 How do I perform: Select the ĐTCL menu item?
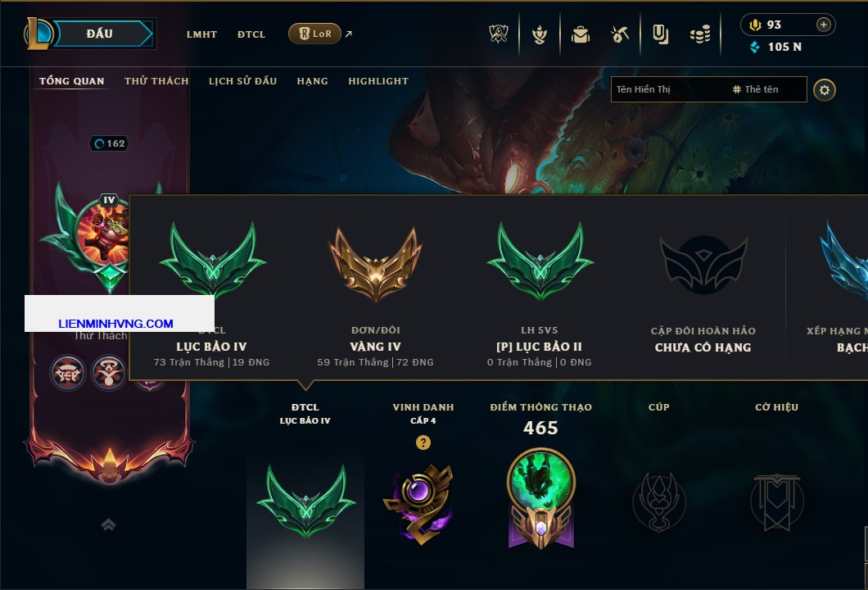tap(251, 34)
